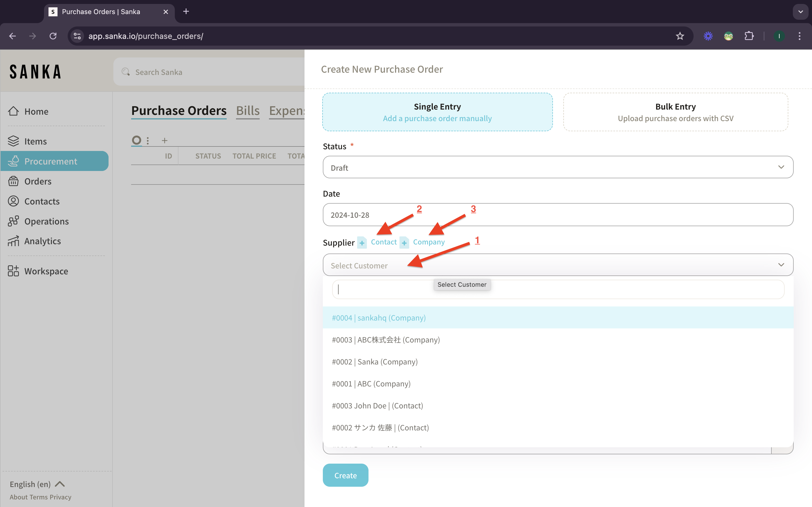The width and height of the screenshot is (812, 507).
Task: Open browser extensions puzzle icon
Action: [749, 36]
